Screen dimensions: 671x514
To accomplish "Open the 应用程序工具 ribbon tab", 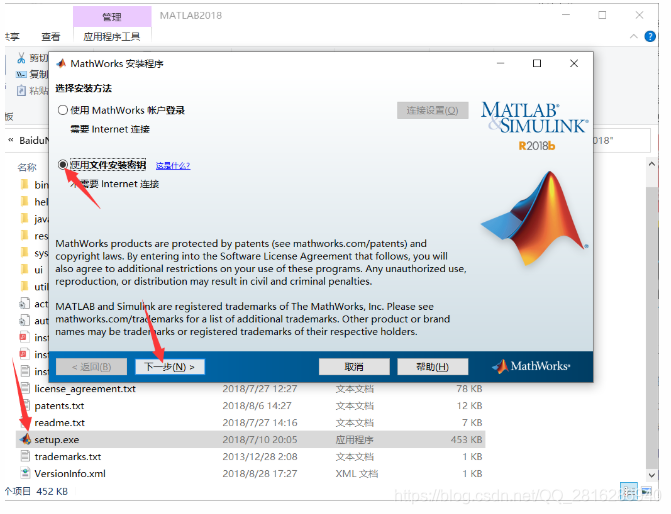I will (112, 37).
